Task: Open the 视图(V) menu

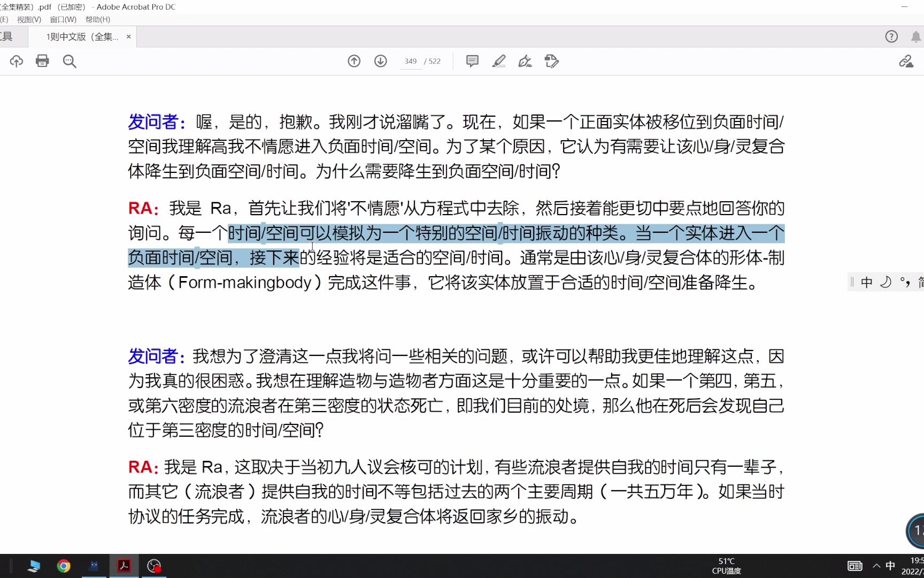Action: point(29,19)
